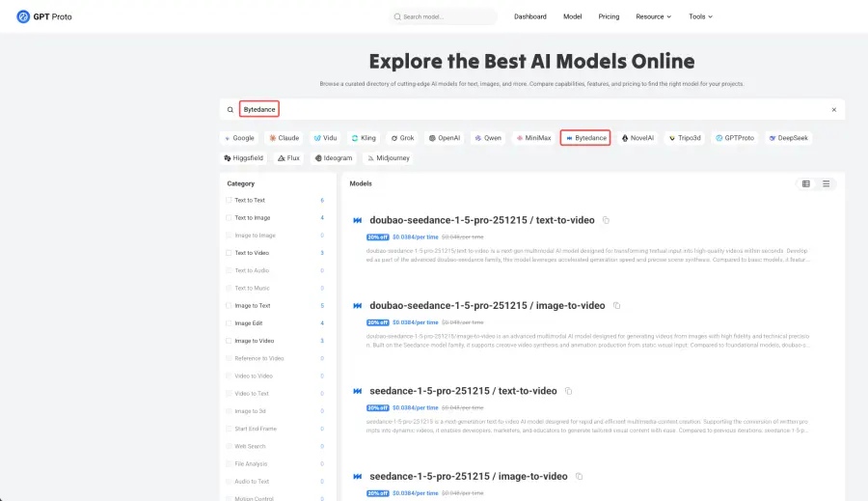Check the Text to Video category

(x=229, y=253)
